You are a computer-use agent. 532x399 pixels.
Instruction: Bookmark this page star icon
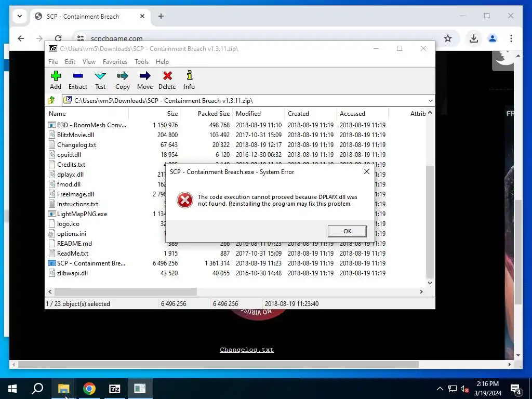(x=448, y=38)
